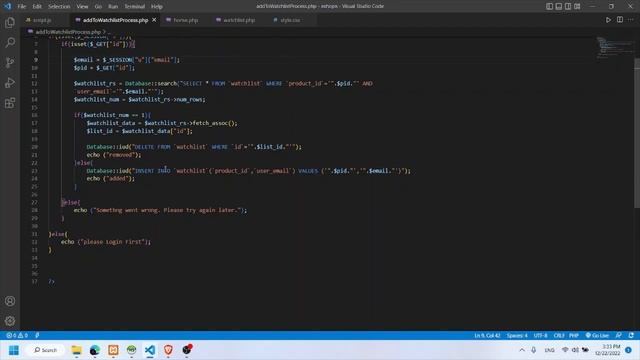Image resolution: width=640 pixels, height=360 pixels.
Task: Open the Manage gear menu
Action: point(10,321)
